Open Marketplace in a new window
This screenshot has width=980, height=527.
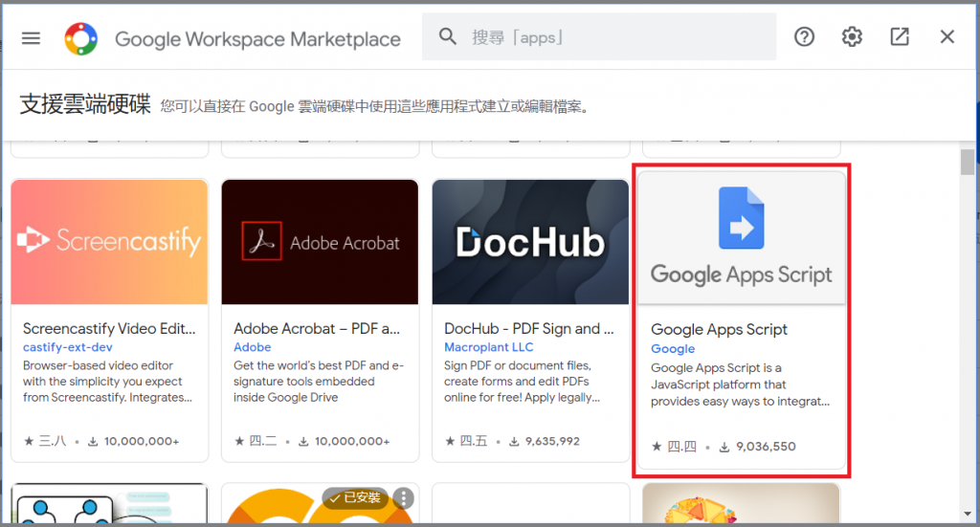point(900,37)
